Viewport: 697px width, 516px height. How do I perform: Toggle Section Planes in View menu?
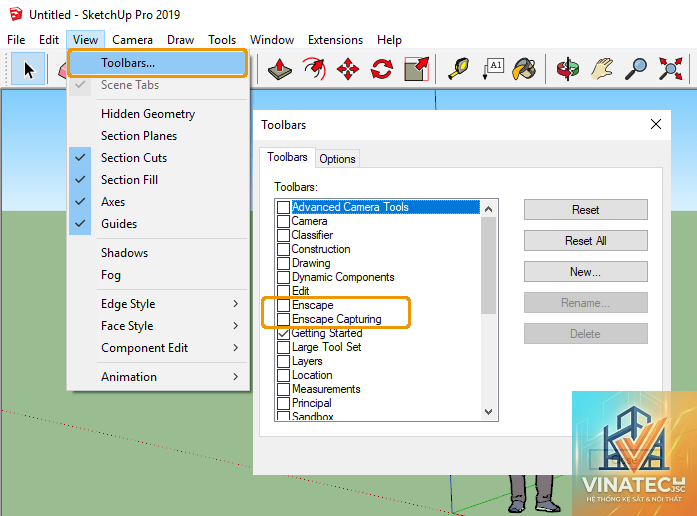coord(158,136)
